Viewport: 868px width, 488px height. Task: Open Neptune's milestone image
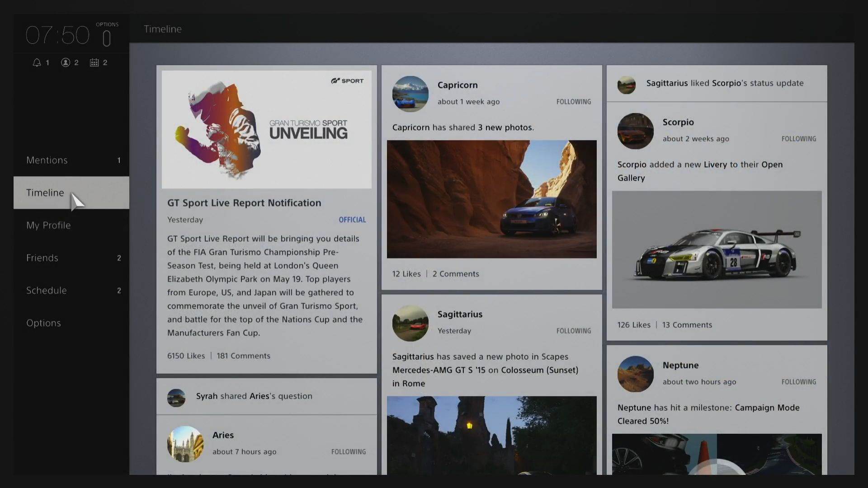tap(717, 454)
